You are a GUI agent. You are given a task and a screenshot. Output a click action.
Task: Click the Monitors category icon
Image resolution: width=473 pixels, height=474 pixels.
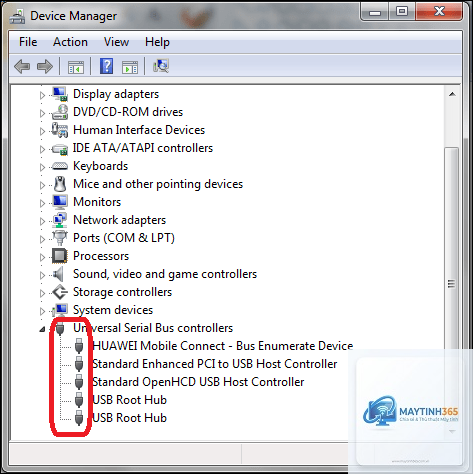[x=60, y=202]
